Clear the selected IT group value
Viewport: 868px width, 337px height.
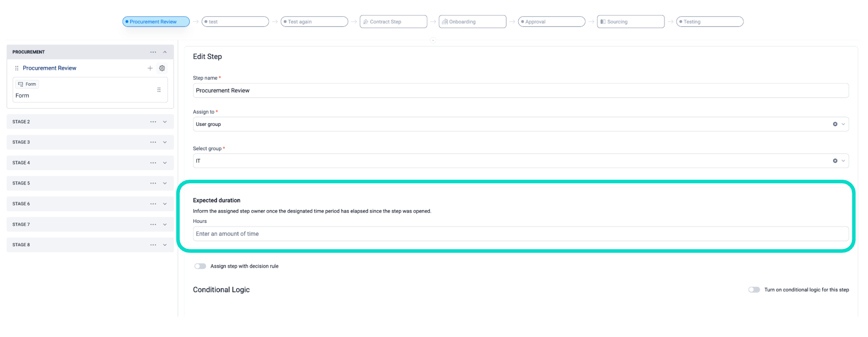click(x=835, y=161)
